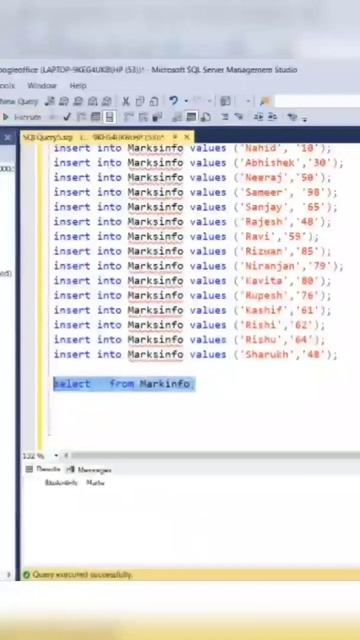
Task: Click the insert line with 'Sanjay'
Action: coord(196,207)
